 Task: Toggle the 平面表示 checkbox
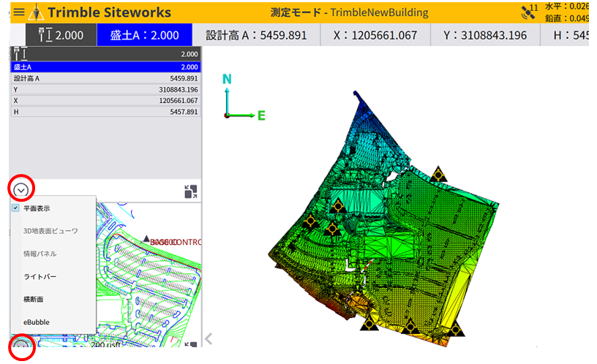tap(16, 208)
